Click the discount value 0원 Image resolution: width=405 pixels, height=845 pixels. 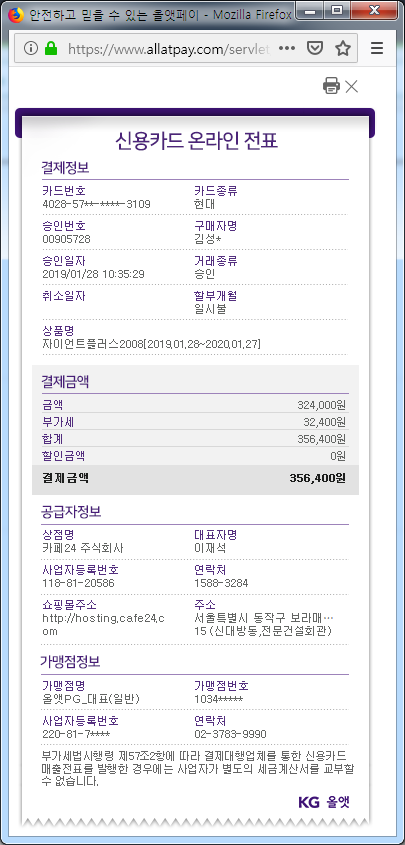338,456
